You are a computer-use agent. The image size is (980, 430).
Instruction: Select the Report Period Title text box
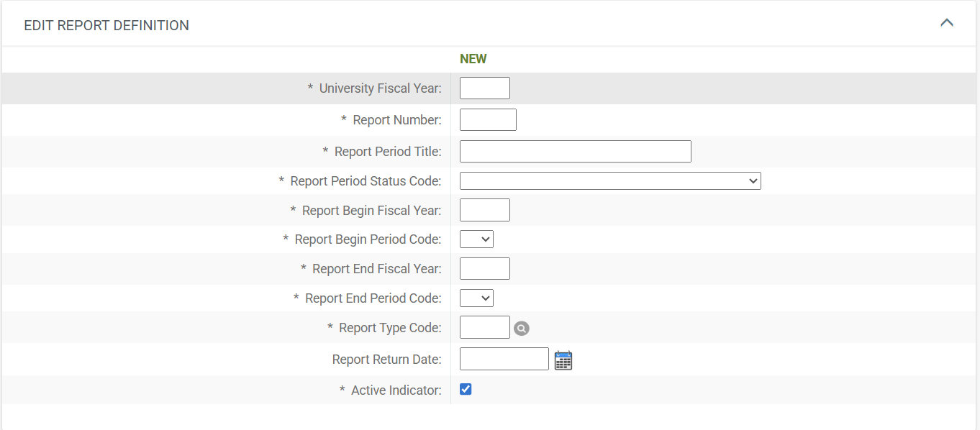pyautogui.click(x=574, y=151)
